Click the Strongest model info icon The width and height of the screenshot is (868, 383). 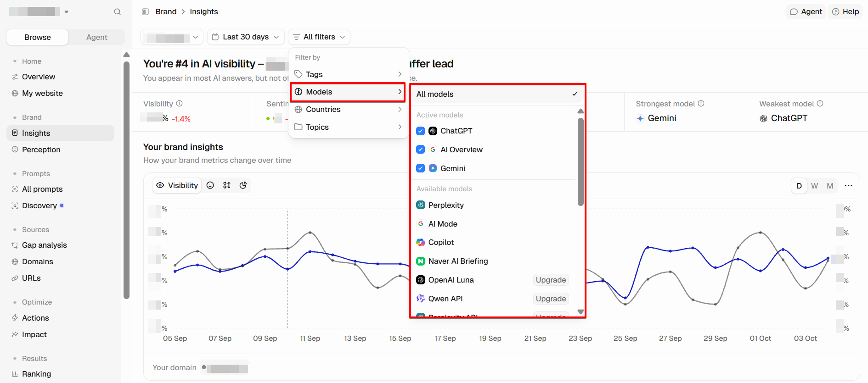coord(701,104)
